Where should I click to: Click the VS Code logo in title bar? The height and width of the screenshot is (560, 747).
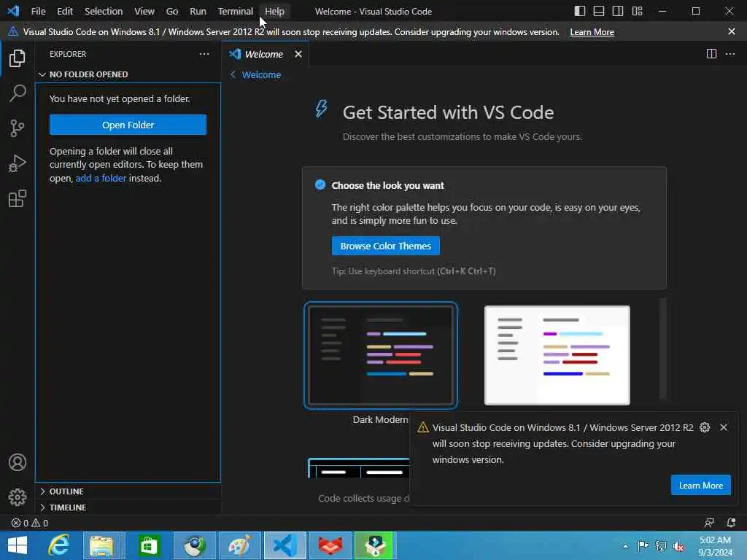coord(13,11)
